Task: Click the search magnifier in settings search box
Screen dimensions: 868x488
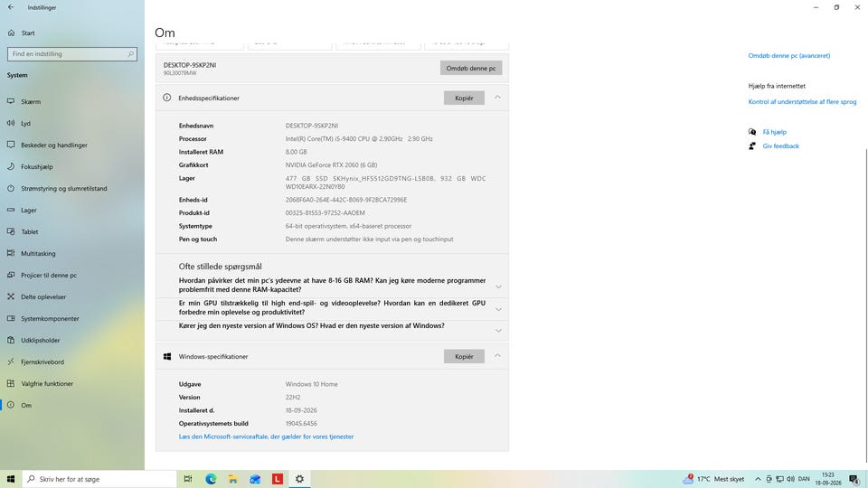Action: coord(130,53)
